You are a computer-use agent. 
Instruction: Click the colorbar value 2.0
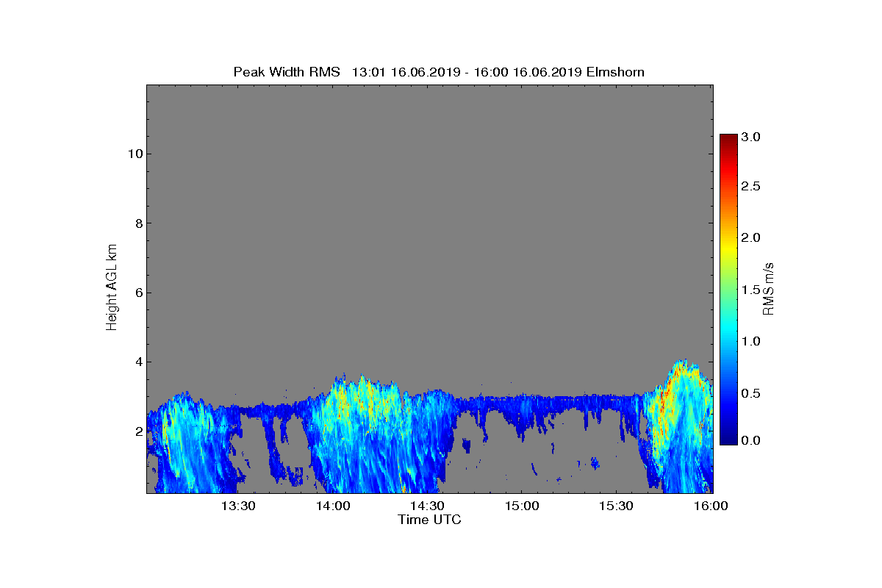click(751, 237)
